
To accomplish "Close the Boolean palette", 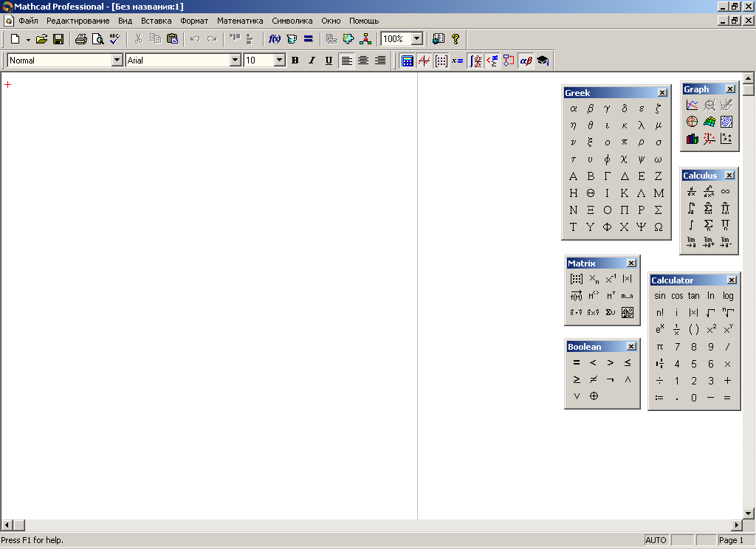I will click(631, 347).
